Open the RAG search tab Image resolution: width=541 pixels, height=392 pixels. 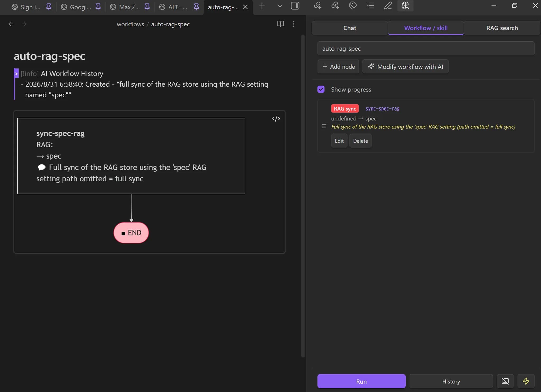pos(502,28)
